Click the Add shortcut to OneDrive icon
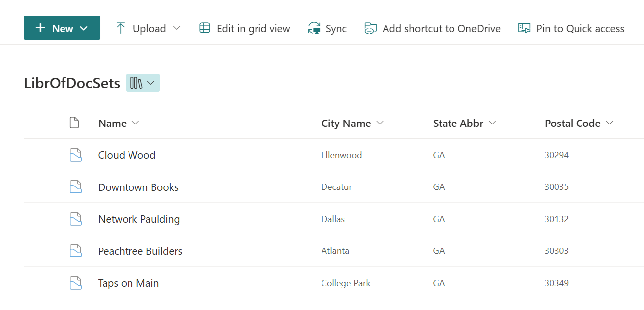The height and width of the screenshot is (310, 644). tap(370, 28)
